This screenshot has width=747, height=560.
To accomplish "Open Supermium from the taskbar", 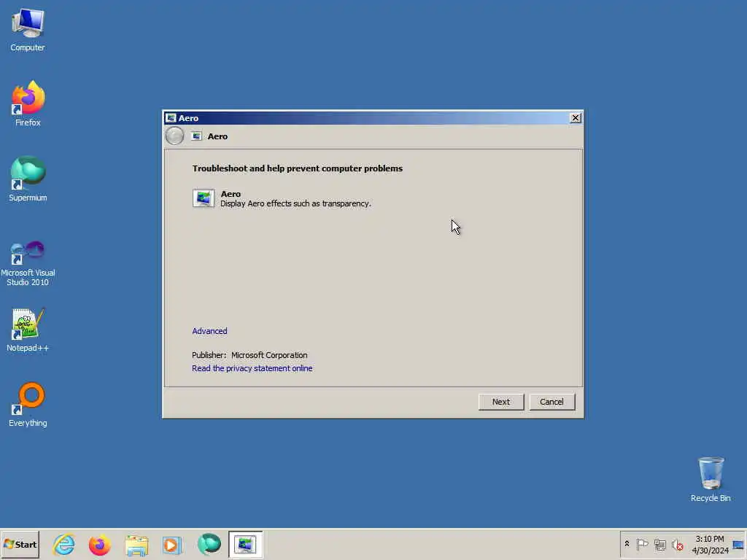I will click(x=209, y=544).
